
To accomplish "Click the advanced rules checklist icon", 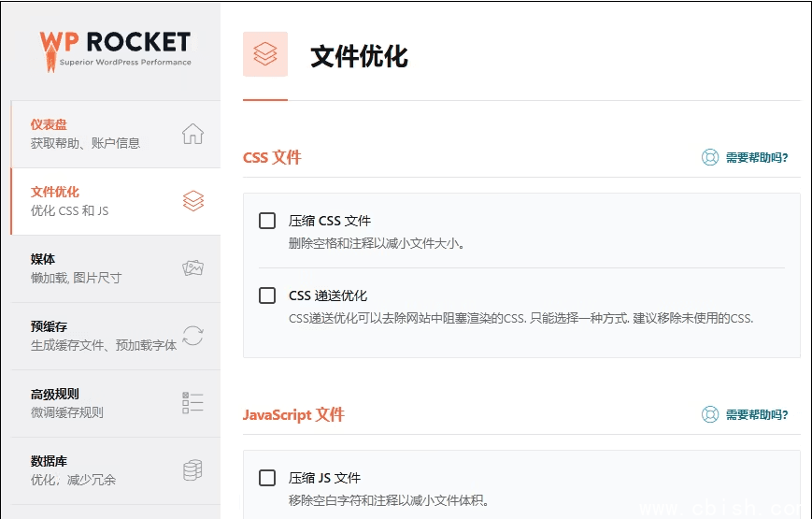I will (x=192, y=403).
